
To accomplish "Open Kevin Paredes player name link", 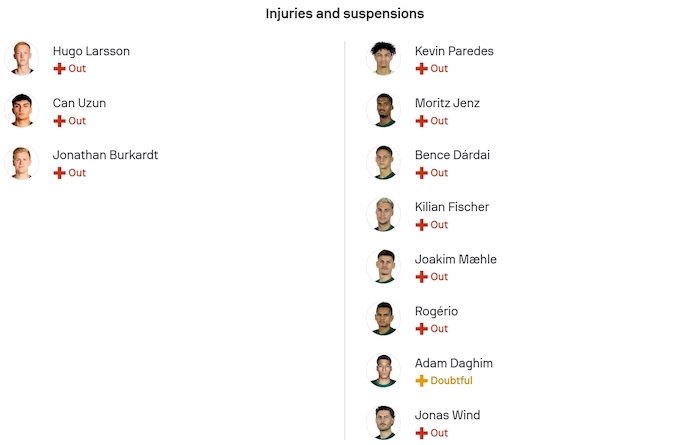I will point(454,51).
